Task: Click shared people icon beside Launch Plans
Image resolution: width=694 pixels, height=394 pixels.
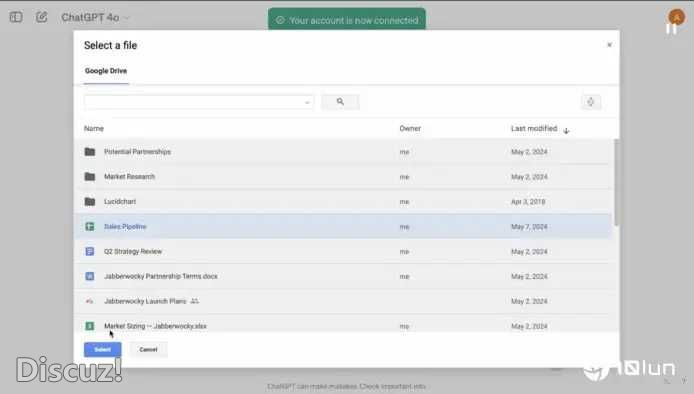Action: tap(194, 301)
